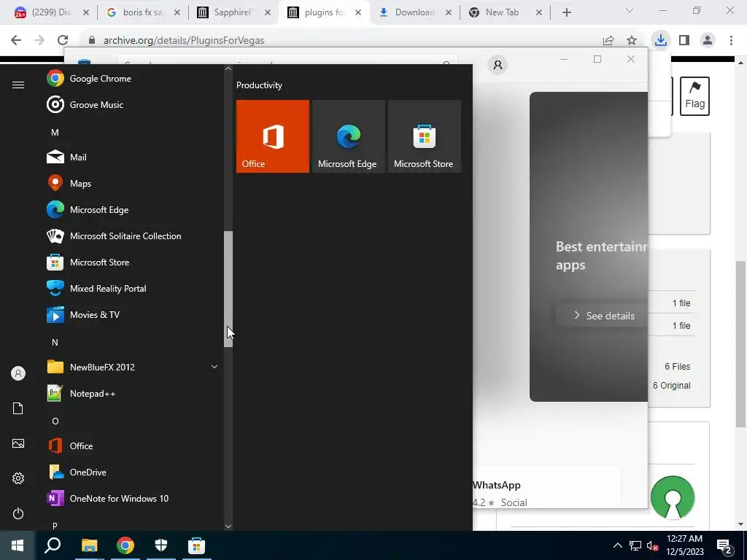Viewport: 747px width, 560px height.
Task: Open the notification center with 2 alerts
Action: coord(724,546)
